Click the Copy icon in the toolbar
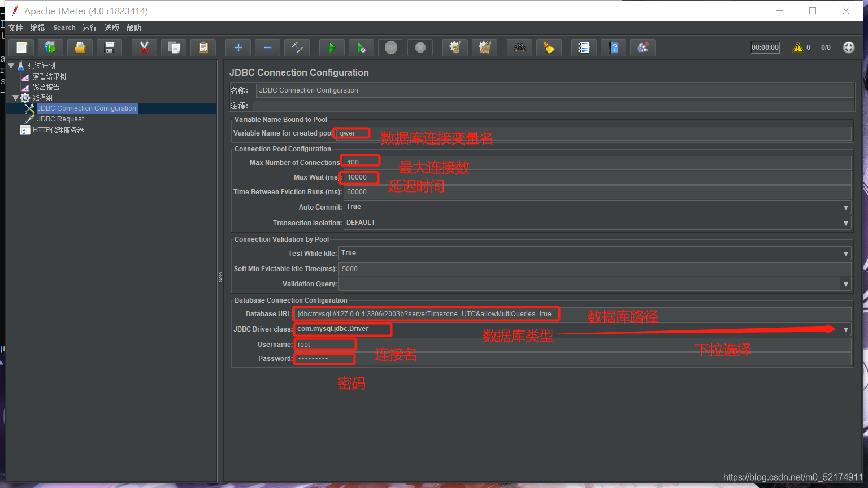The width and height of the screenshot is (868, 488). pos(174,48)
